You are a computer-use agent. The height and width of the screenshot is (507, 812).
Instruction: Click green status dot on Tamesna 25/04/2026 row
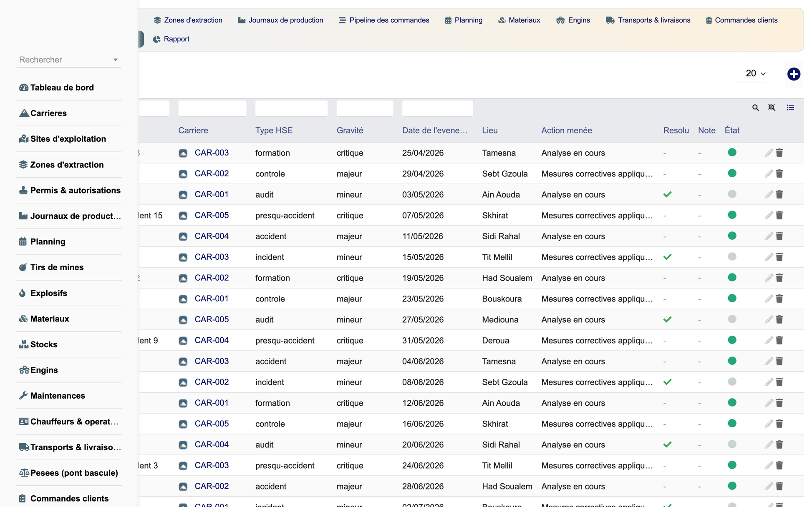[732, 152]
